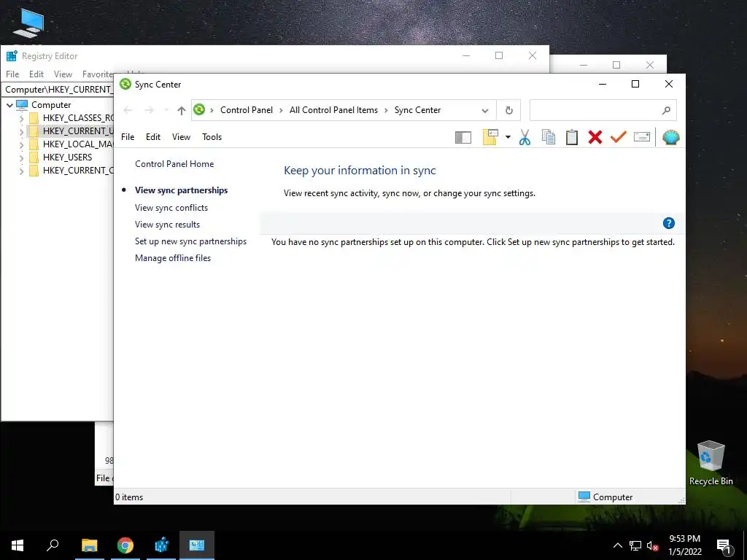The width and height of the screenshot is (747, 560).
Task: Select All Control Panel Items breadcrumb
Action: 333,110
